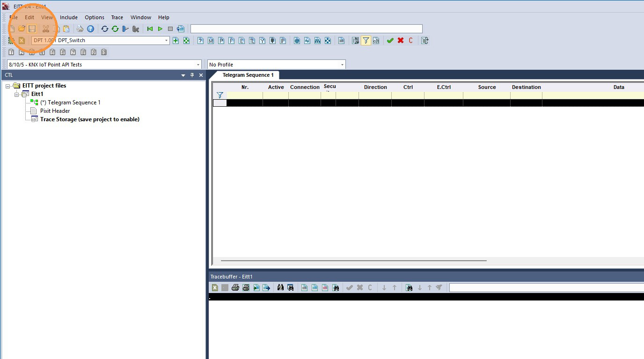Image resolution: width=644 pixels, height=359 pixels.
Task: Click the Tracebuffer toolbar search field
Action: (546, 287)
